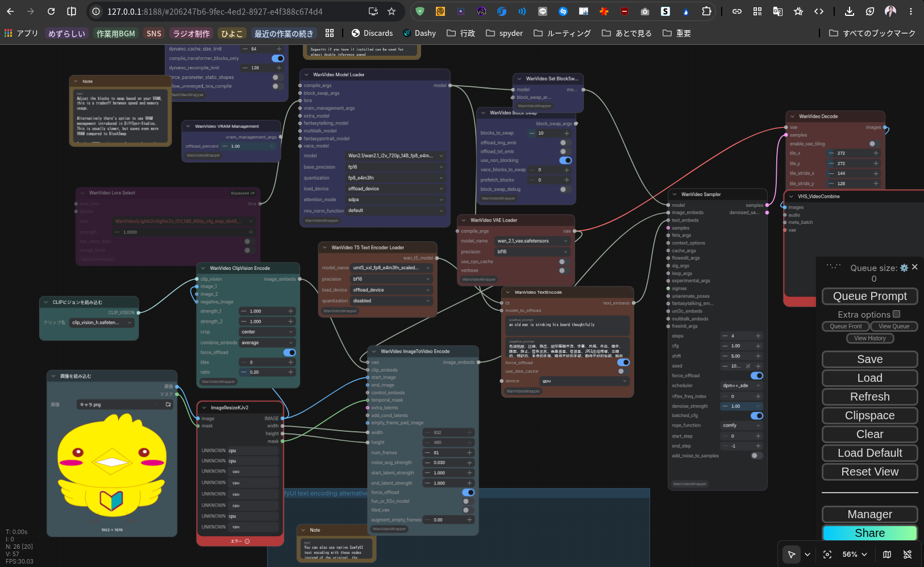The height and width of the screenshot is (567, 924).
Task: Click the browser reload icon
Action: coord(51,11)
